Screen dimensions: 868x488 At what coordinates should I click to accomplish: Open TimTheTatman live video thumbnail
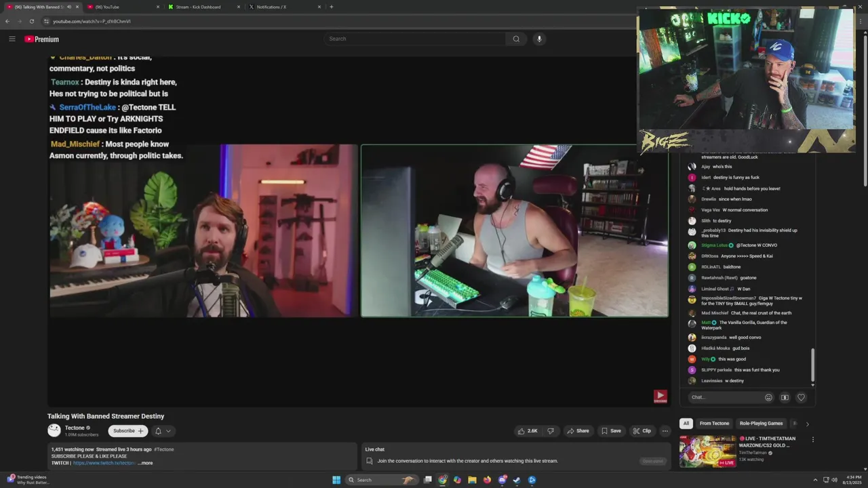pos(707,451)
